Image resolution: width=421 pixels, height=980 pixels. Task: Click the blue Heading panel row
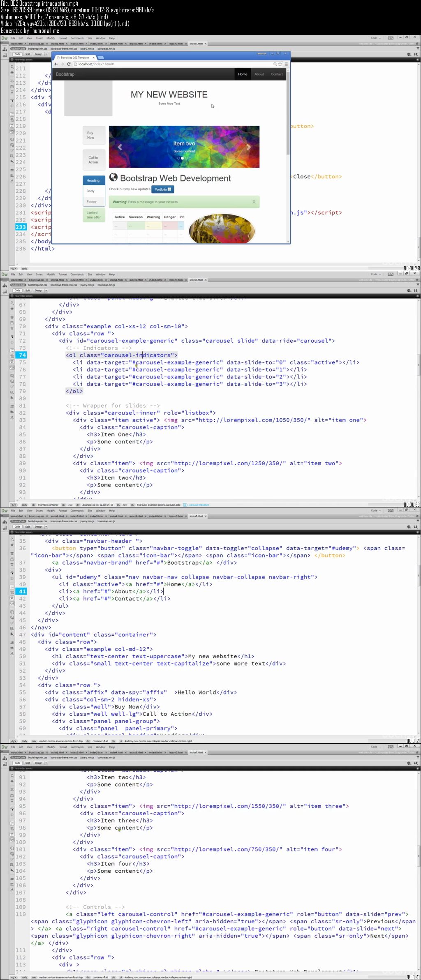(94, 180)
